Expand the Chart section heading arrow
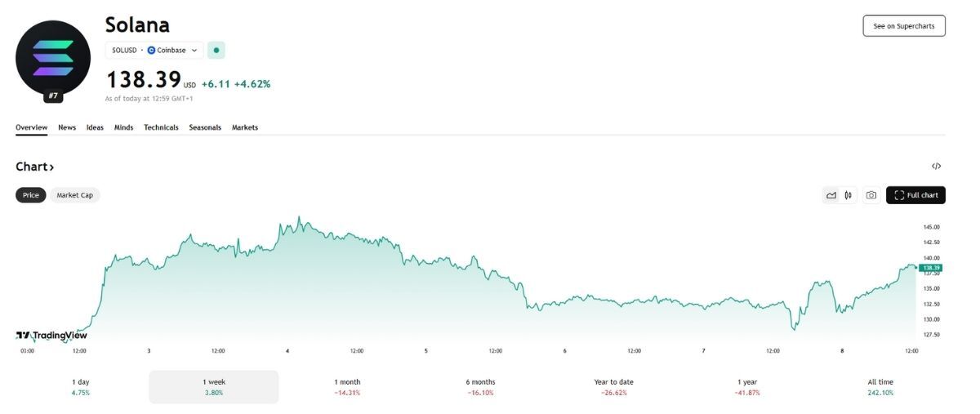980x414 pixels. point(51,167)
